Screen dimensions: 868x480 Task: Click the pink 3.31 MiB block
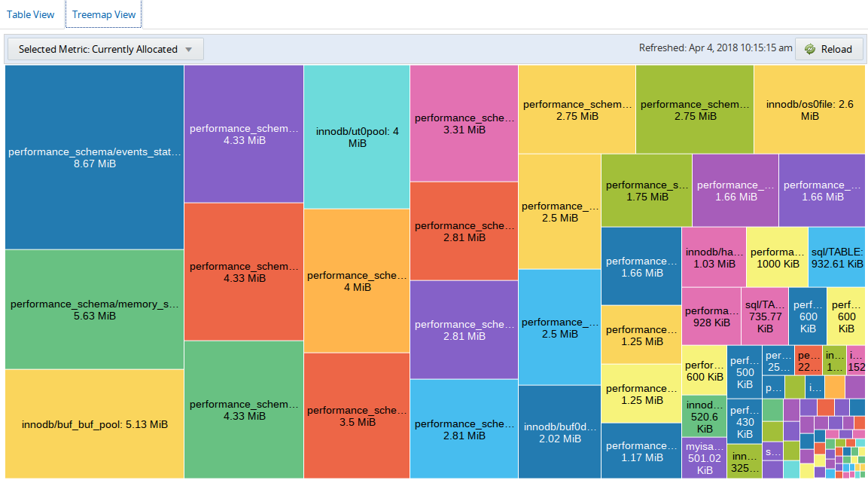click(464, 124)
